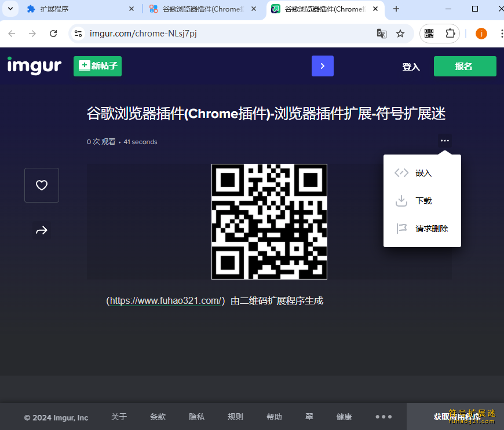The height and width of the screenshot is (430, 504).
Task: Expand footer more options dots
Action: coord(384,417)
